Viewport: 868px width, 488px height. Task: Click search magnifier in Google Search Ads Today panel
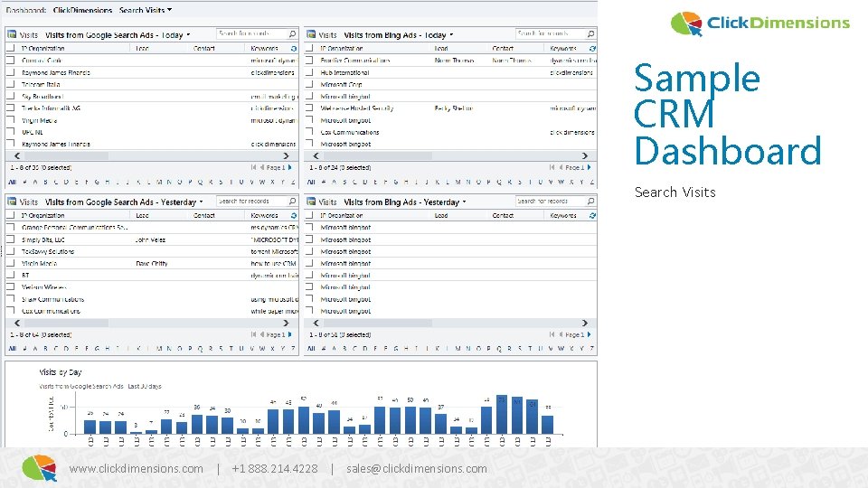coord(292,33)
